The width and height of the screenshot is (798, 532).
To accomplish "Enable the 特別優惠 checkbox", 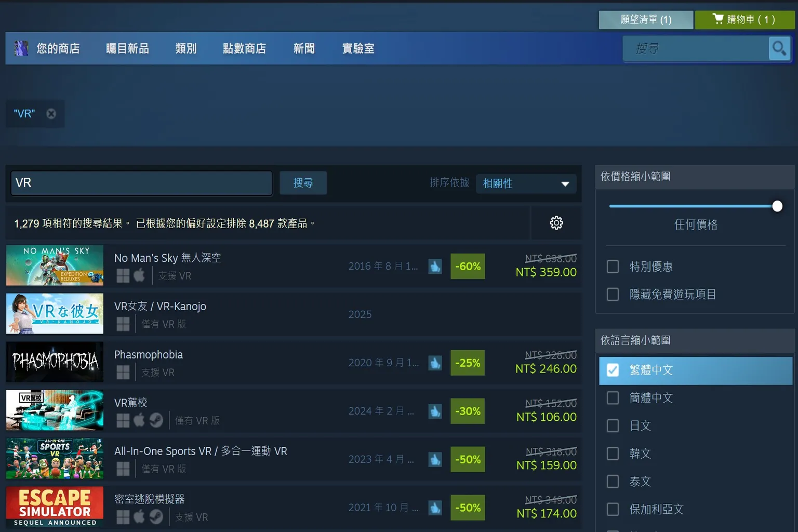I will [613, 267].
